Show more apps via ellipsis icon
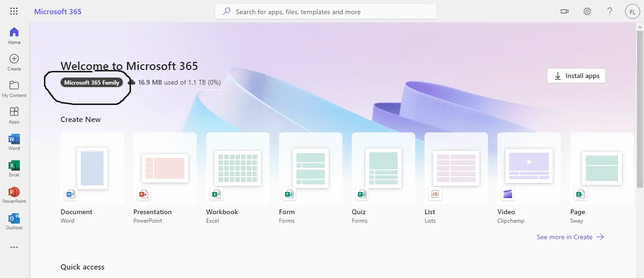 pos(14,247)
